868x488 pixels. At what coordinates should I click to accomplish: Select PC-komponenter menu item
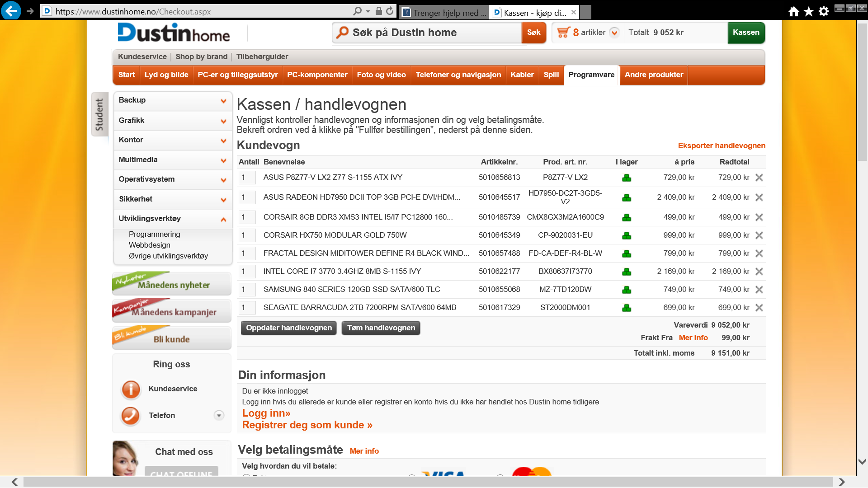(317, 75)
